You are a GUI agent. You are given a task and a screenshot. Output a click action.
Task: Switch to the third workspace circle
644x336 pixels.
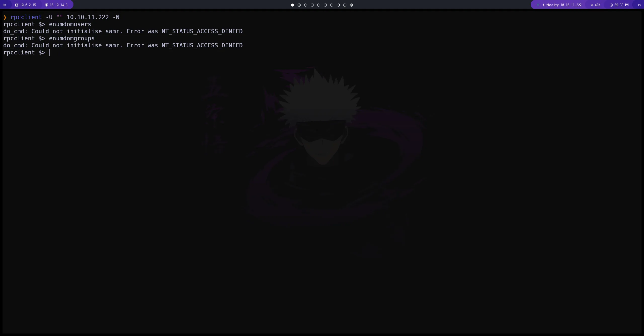point(306,5)
